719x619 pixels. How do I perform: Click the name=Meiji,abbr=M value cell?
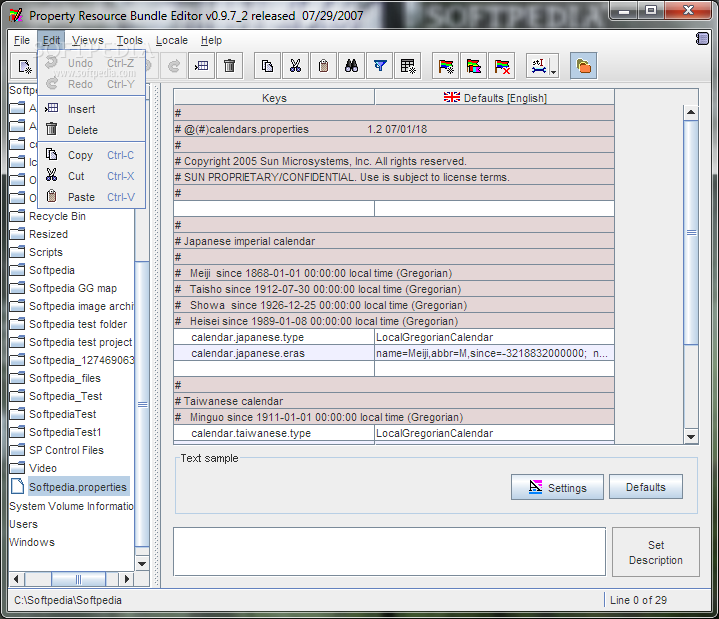(x=494, y=353)
